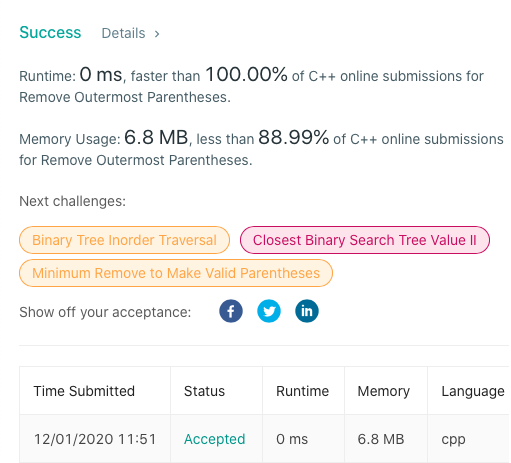Open the Details link
The image size is (511, 463).
123,33
